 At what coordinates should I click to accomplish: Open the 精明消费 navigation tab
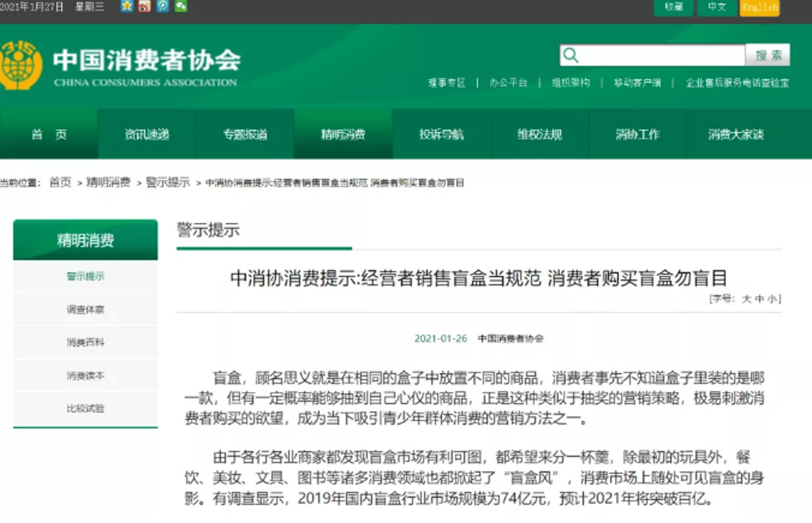[x=343, y=134]
